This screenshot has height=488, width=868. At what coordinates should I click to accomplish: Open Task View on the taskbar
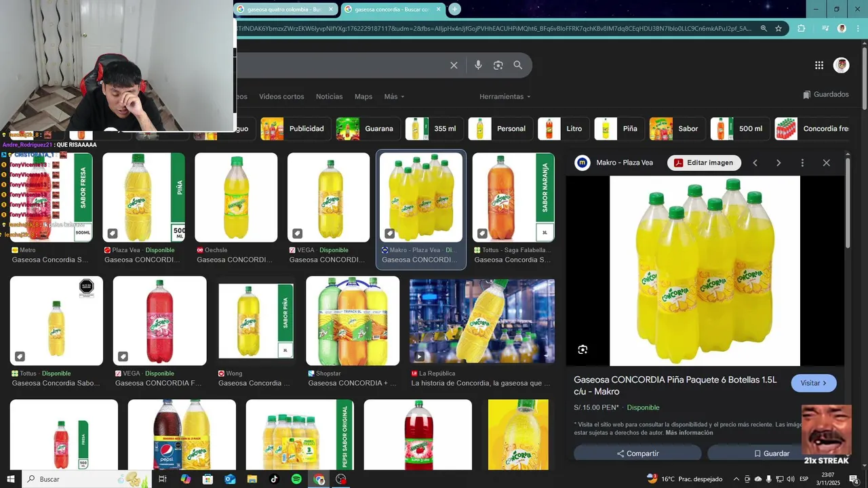click(x=163, y=479)
